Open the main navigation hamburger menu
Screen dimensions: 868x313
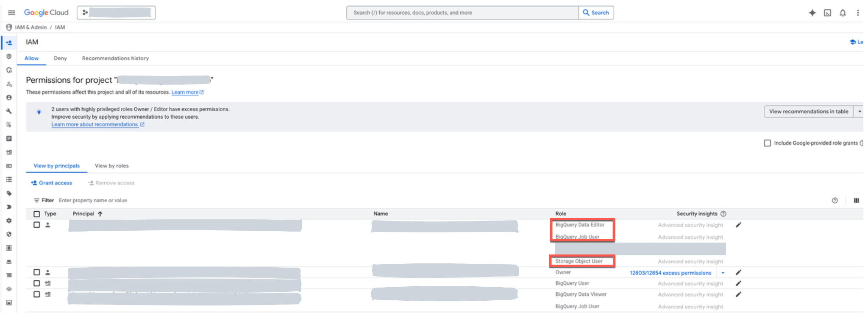point(11,13)
